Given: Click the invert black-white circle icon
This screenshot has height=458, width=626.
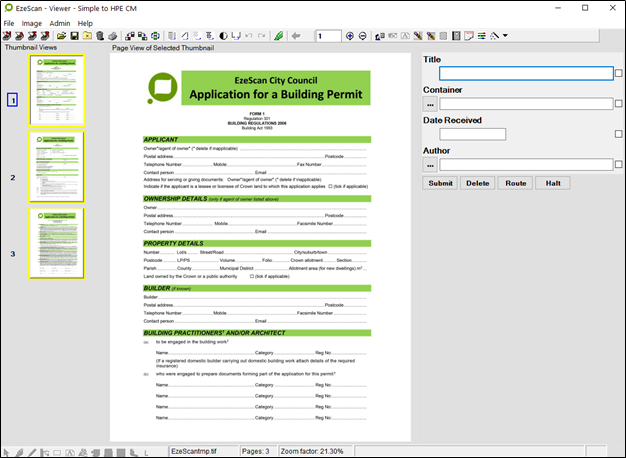Looking at the screenshot, I should click(x=223, y=36).
